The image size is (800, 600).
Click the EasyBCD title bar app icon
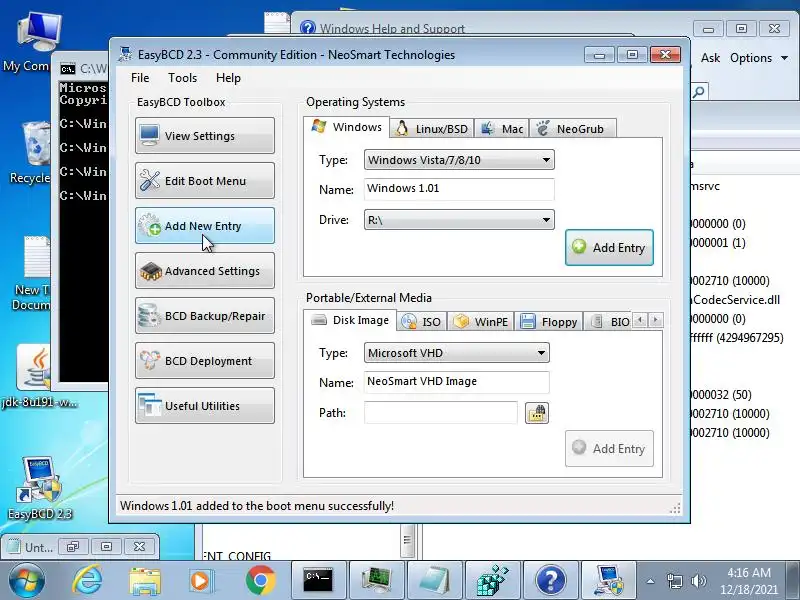pos(125,54)
